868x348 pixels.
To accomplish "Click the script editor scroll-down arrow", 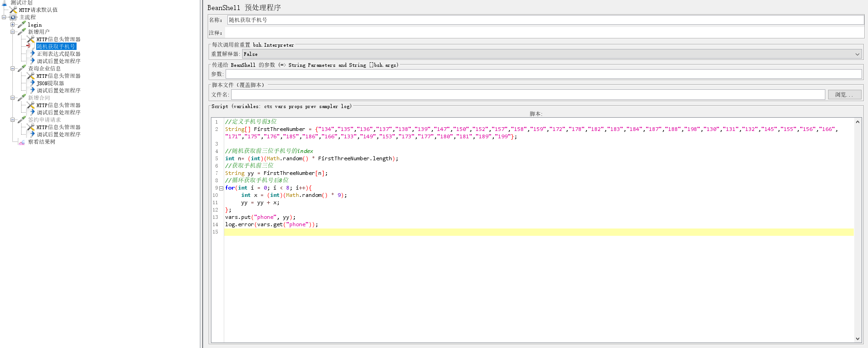I will pyautogui.click(x=857, y=339).
